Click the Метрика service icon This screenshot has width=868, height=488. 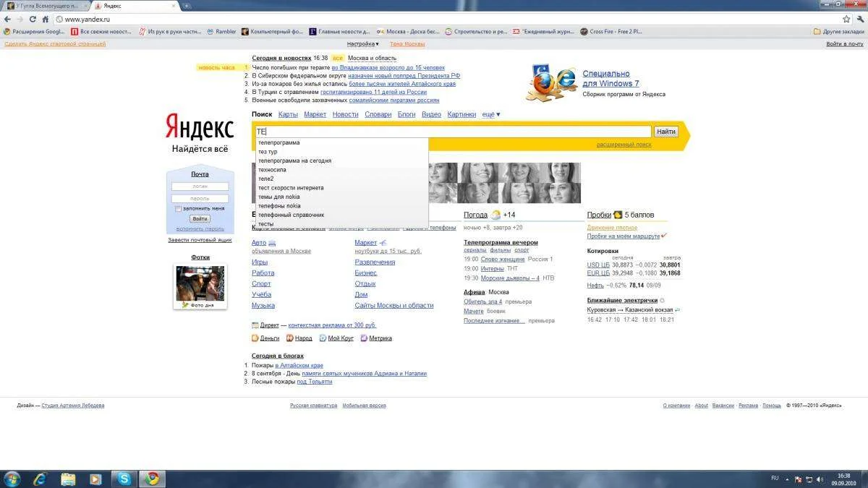(x=364, y=338)
